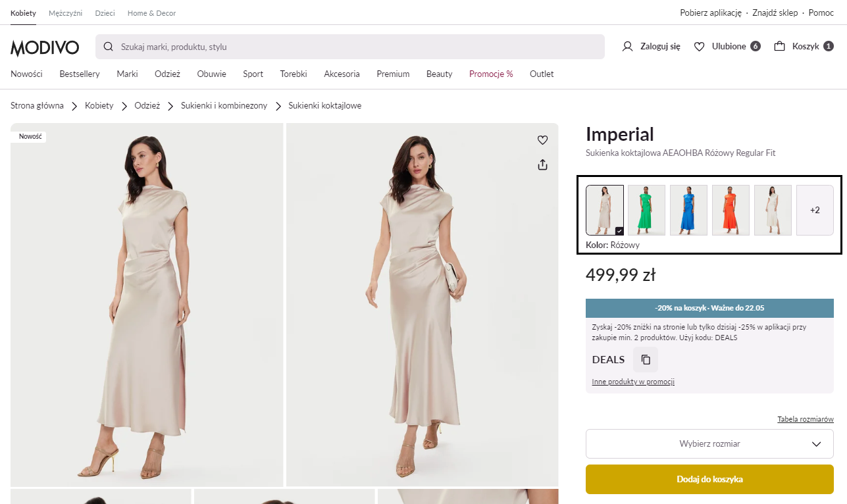Click the MODIVO logo
847x504 pixels.
click(45, 47)
